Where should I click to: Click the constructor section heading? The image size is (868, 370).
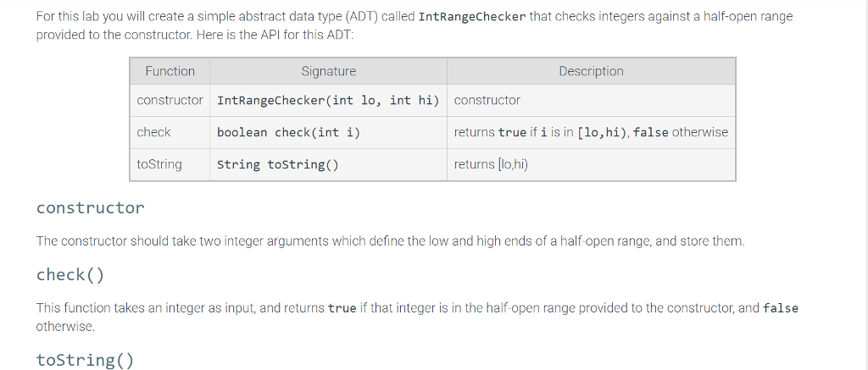coord(90,208)
